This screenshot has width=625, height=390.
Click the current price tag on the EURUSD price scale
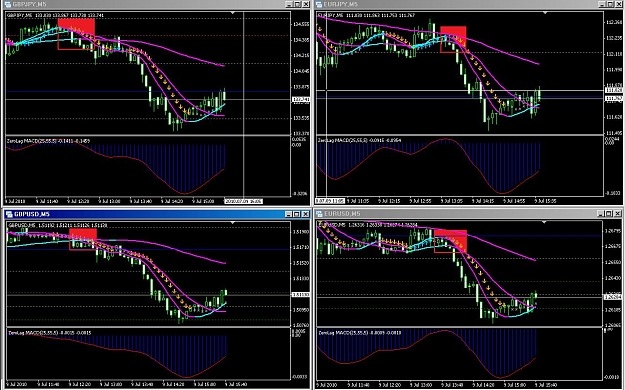(613, 297)
